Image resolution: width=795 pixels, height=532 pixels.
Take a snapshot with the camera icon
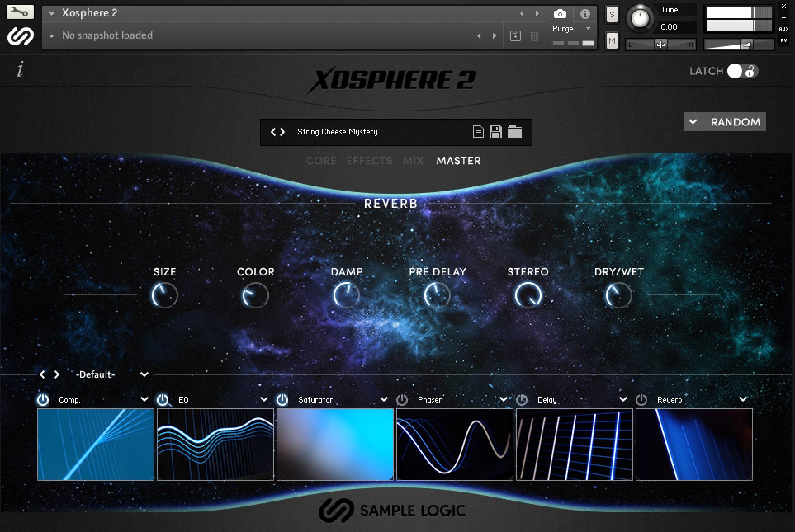click(560, 14)
